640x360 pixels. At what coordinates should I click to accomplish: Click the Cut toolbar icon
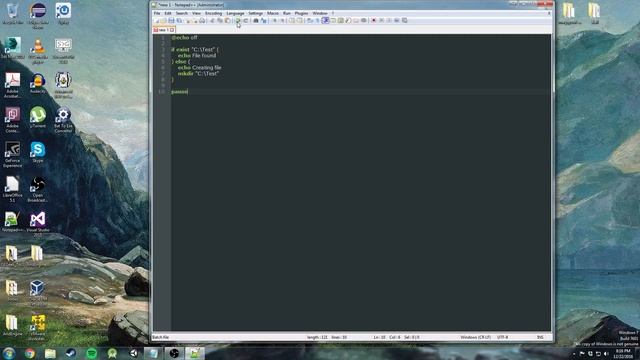[x=212, y=20]
